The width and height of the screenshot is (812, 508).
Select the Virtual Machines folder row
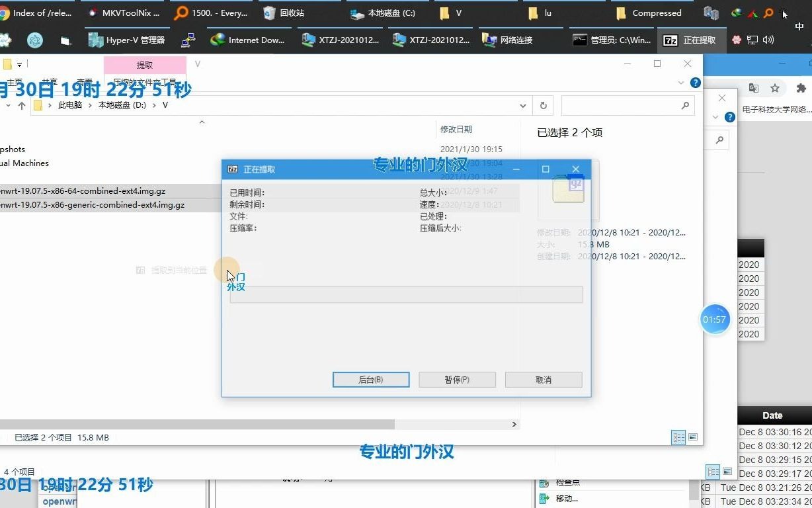[x=24, y=163]
